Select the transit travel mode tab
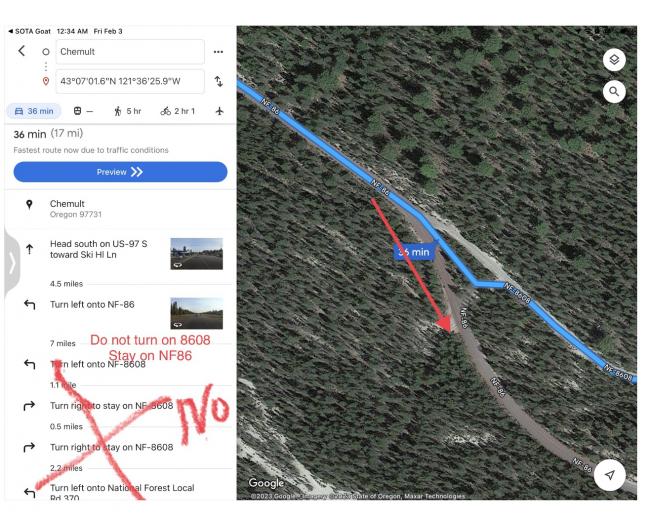The height and width of the screenshot is (519, 650). tap(83, 111)
